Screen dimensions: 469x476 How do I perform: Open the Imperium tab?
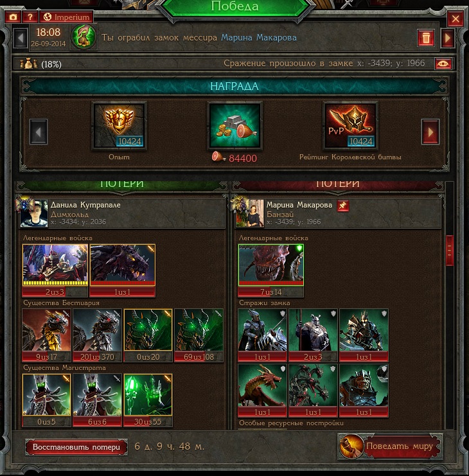click(x=66, y=17)
